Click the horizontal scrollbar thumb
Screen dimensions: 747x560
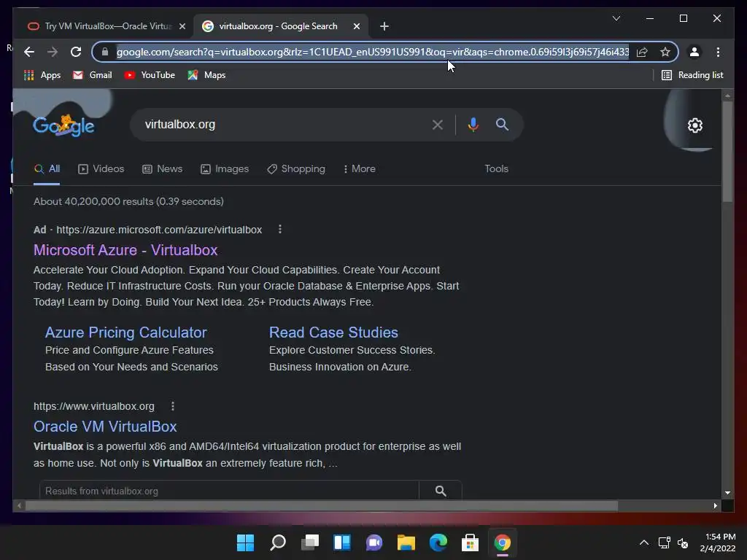tap(322, 506)
